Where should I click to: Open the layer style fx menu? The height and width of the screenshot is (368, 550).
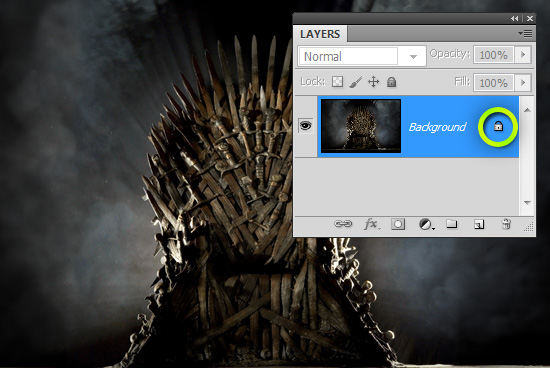(371, 224)
